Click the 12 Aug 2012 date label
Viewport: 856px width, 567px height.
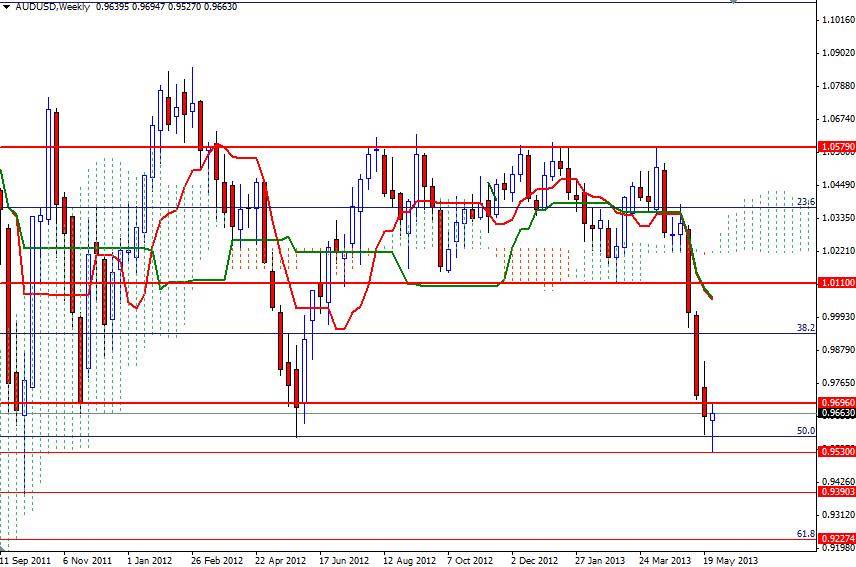tap(409, 560)
